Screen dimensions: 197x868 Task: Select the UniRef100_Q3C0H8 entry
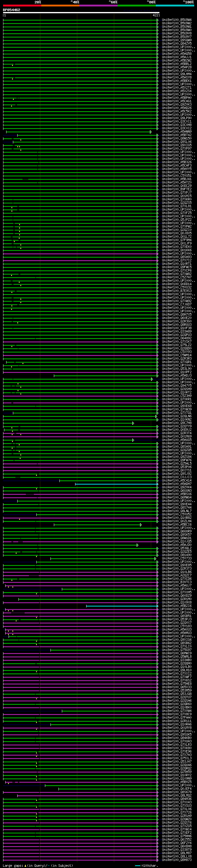(177, 125)
